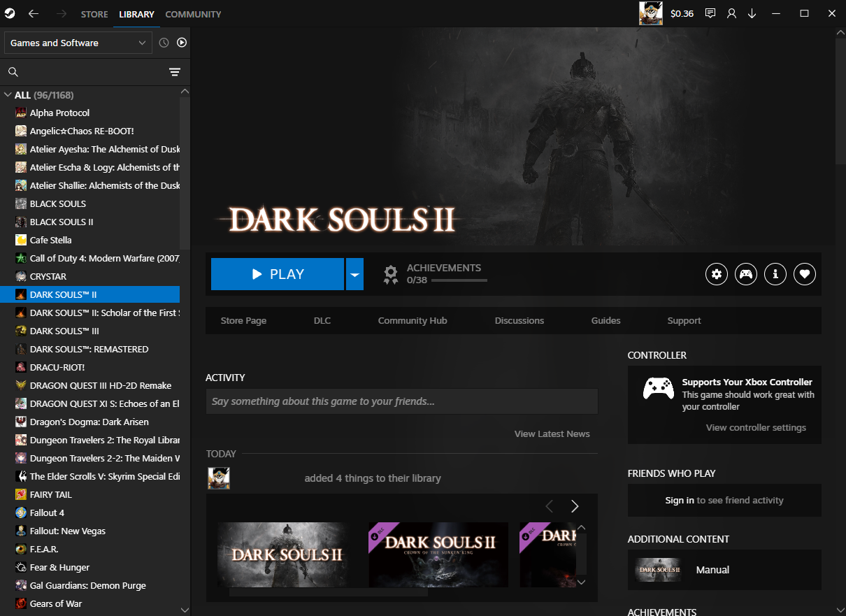The height and width of the screenshot is (616, 846).
Task: Select Dragon's Dogma: Dark Arisen
Action: pos(89,422)
